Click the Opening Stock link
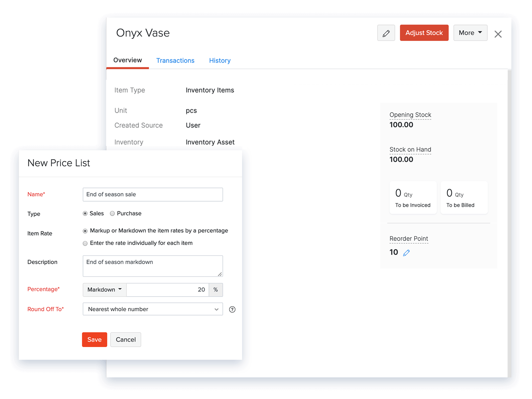The height and width of the screenshot is (399, 532). [x=410, y=115]
